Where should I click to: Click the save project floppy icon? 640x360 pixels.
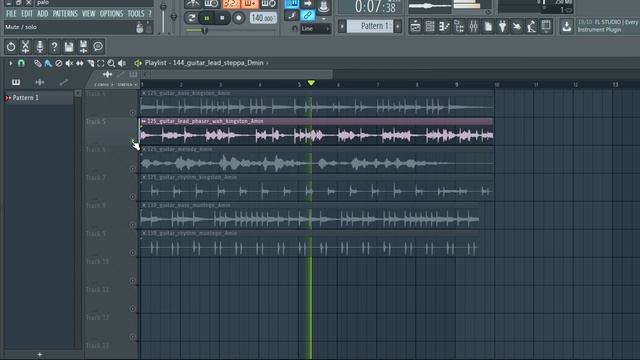(69, 47)
